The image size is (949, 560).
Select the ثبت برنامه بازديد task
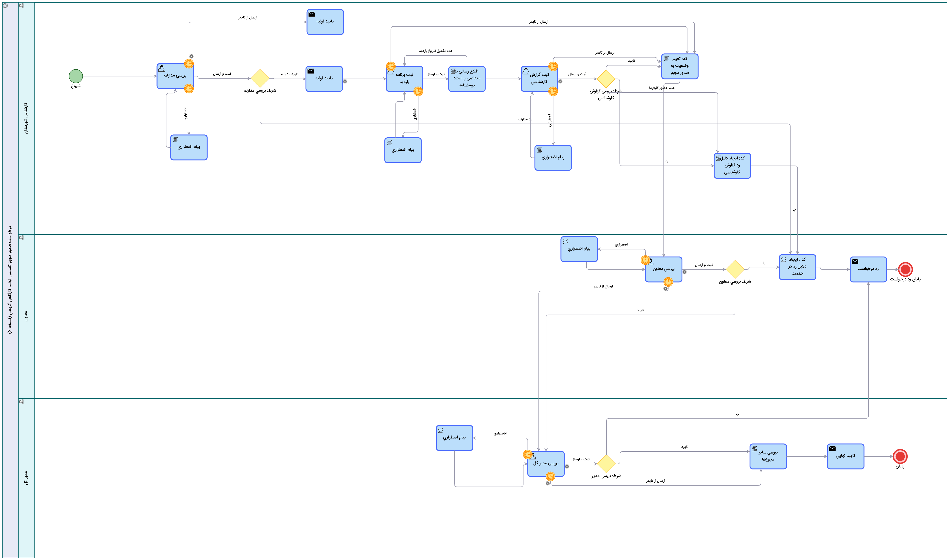point(404,79)
